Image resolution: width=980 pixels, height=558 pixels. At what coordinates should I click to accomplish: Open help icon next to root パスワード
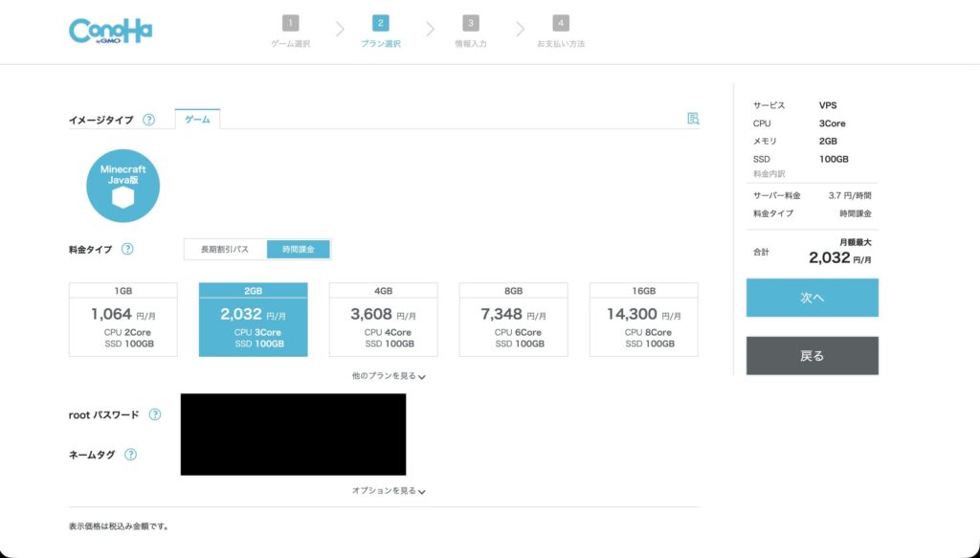155,414
